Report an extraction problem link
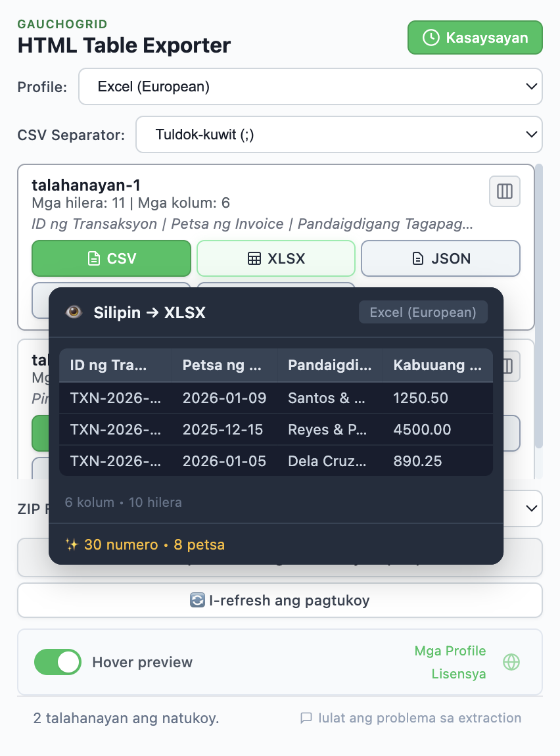560x756 pixels. pyautogui.click(x=411, y=718)
